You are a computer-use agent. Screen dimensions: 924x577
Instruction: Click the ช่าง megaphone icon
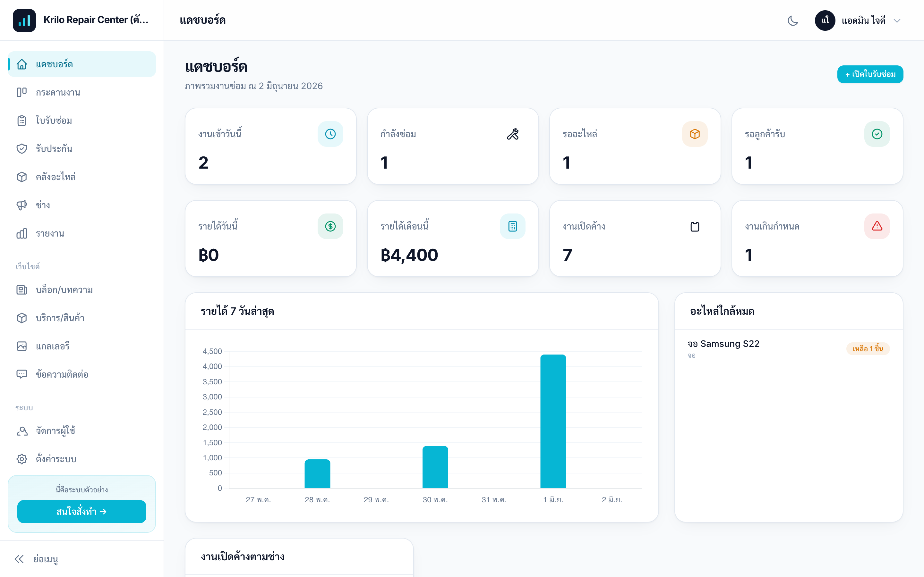22,205
